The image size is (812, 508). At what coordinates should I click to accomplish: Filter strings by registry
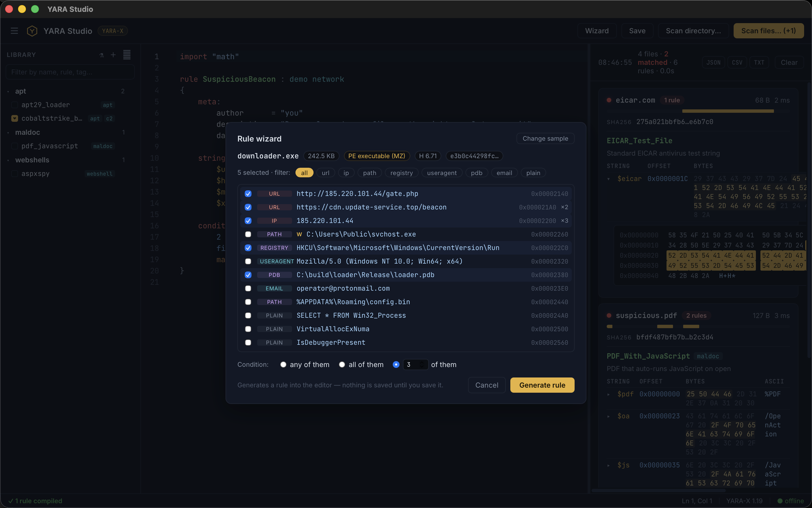401,173
